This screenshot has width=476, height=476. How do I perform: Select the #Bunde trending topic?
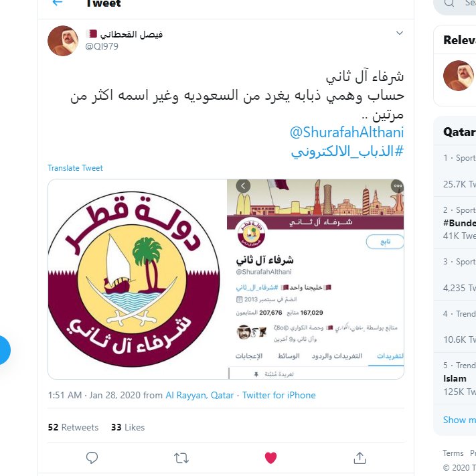[459, 223]
